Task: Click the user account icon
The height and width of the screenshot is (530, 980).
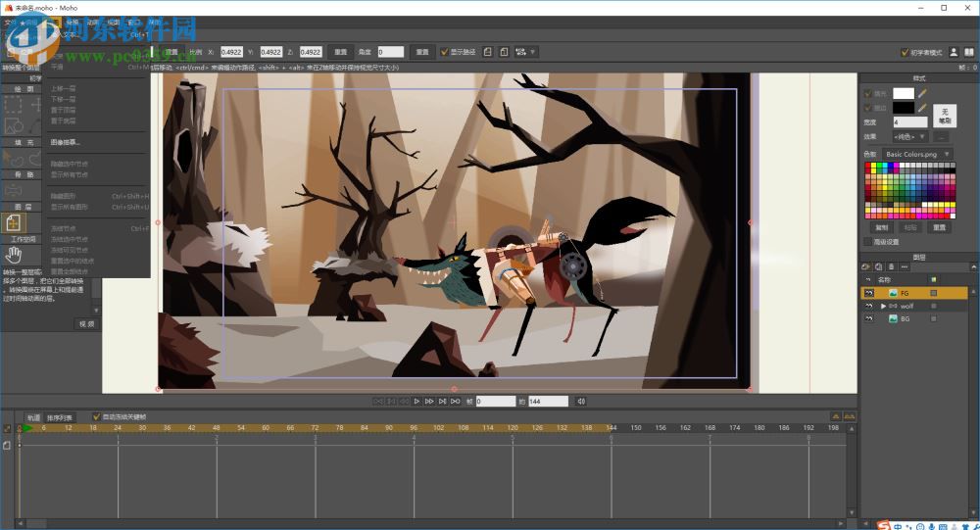Action: click(954, 52)
